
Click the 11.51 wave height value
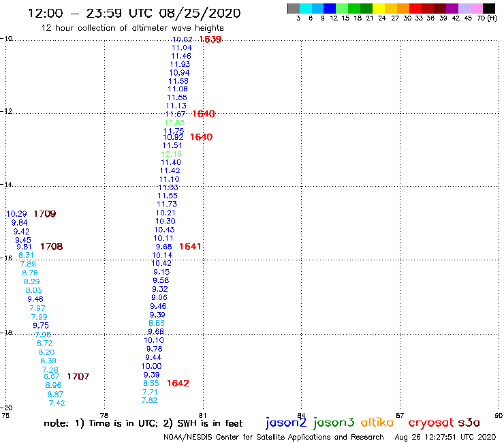pos(172,145)
